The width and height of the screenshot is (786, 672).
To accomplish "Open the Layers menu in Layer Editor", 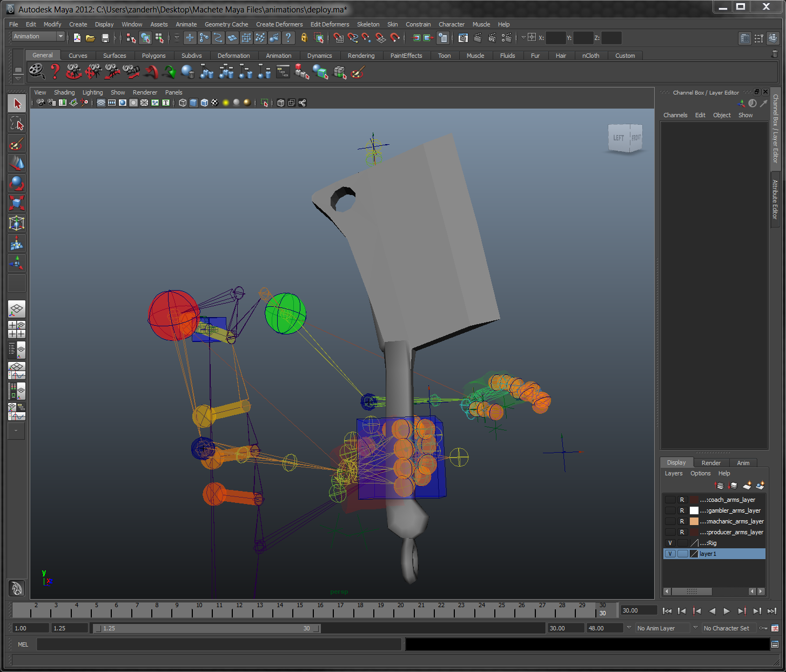I will [x=673, y=473].
